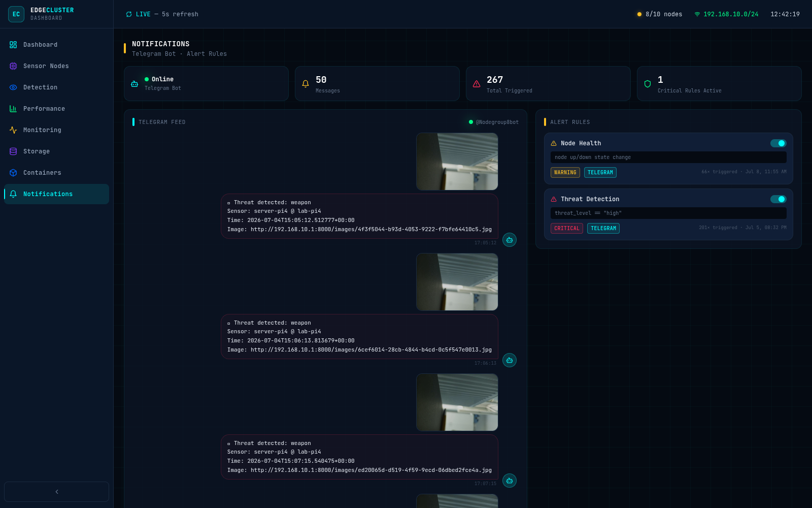Open image link ending 0c5f547e0013.jpg
Screen dimensions: 812x508
coord(371,350)
